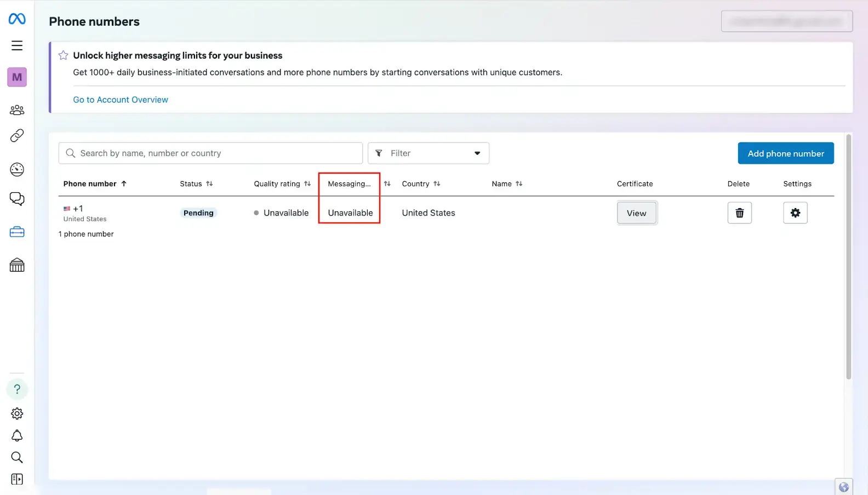Select the briefcase toolbox sidebar icon
The height and width of the screenshot is (495, 868).
17,232
